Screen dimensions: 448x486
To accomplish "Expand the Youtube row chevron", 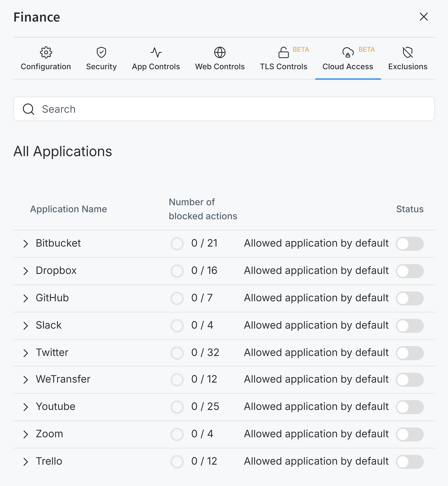I will pyautogui.click(x=26, y=407).
